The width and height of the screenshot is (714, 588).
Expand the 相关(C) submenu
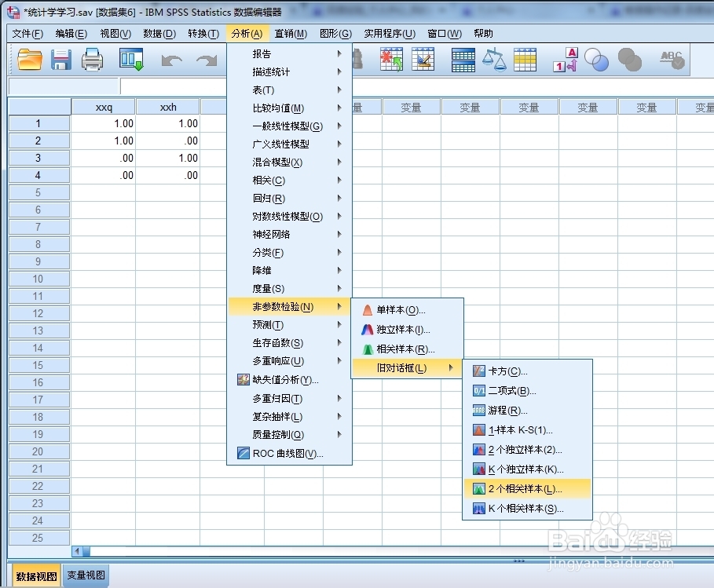(289, 181)
